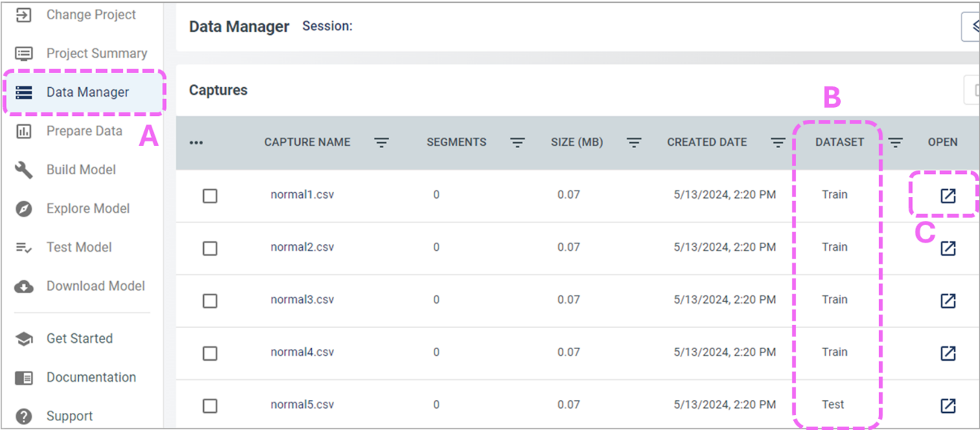Open the Test Model page
The width and height of the screenshot is (980, 430).
pos(79,248)
